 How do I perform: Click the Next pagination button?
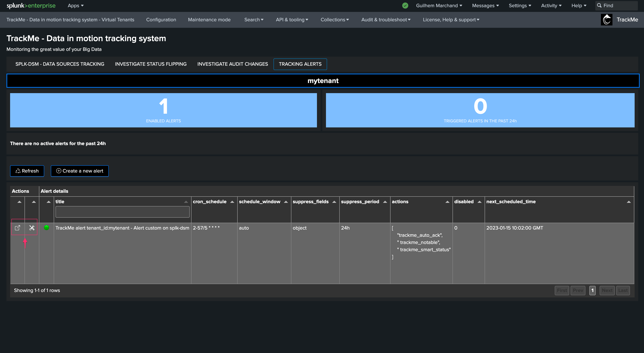click(x=607, y=290)
